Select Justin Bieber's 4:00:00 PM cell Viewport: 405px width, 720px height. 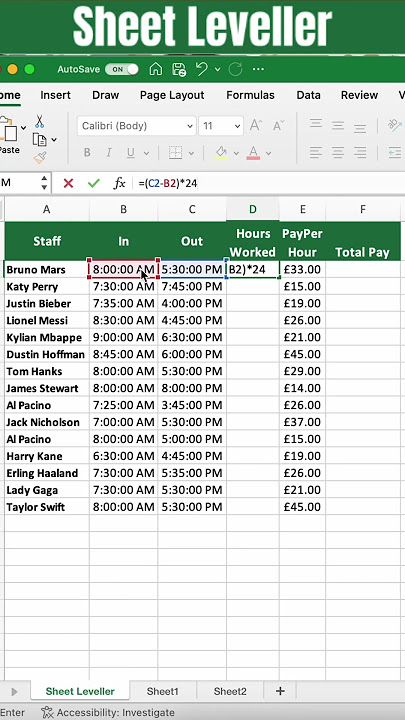[192, 304]
